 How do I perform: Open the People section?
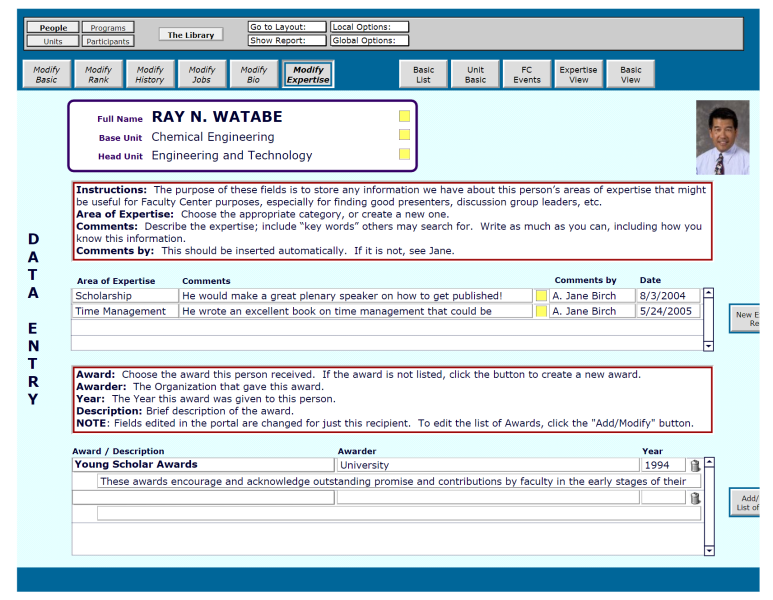[53, 28]
